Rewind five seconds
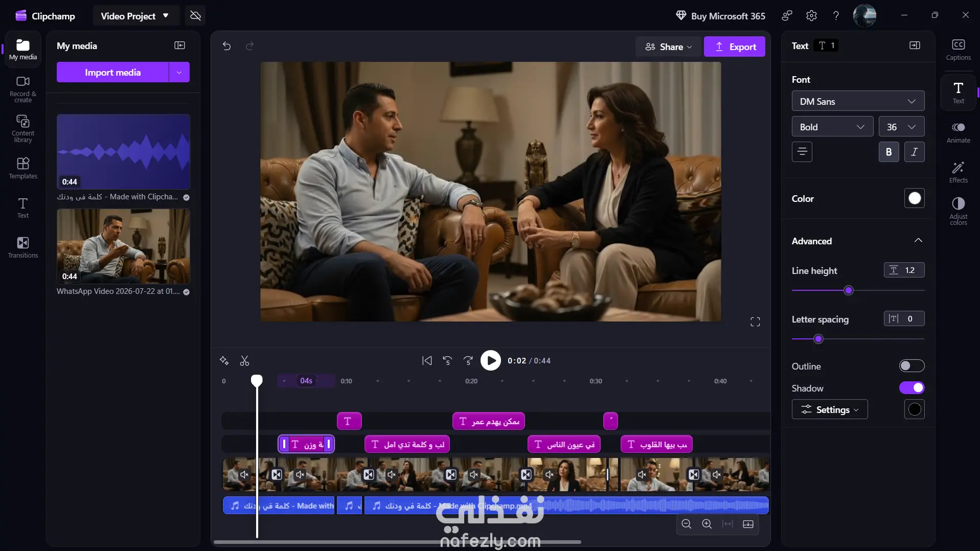The image size is (980, 551). click(x=447, y=361)
